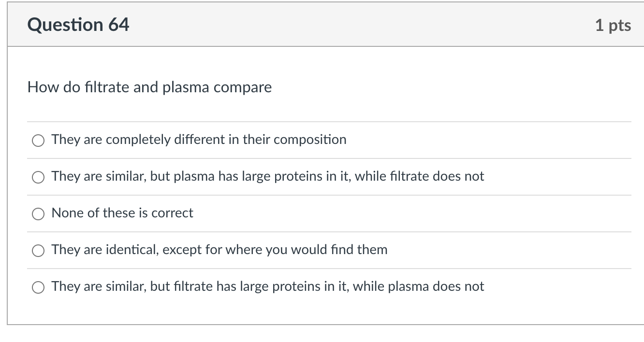The height and width of the screenshot is (342, 644).
Task: Choose radio: plasma has large proteins
Action: tap(38, 177)
